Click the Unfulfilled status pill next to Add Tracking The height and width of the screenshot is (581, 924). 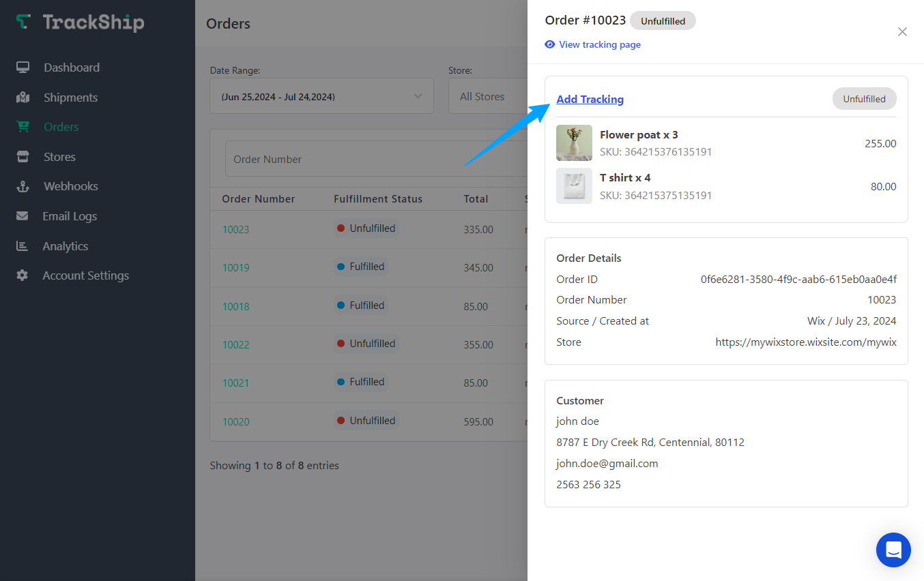[x=864, y=98]
